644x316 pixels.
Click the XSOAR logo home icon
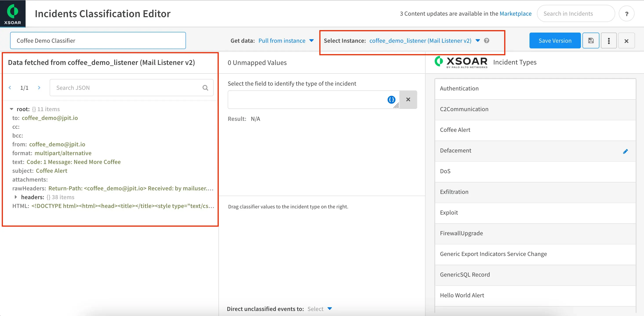13,13
